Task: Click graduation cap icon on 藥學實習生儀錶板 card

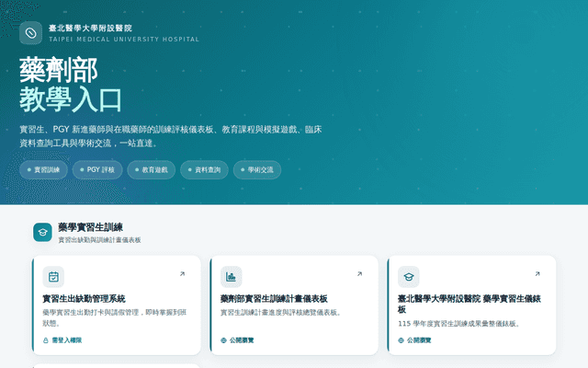Action: click(x=408, y=277)
